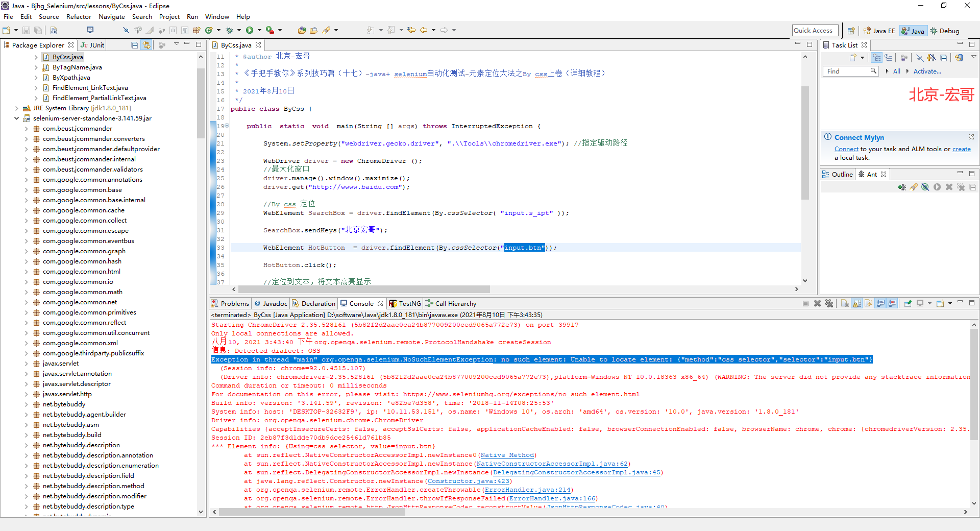The image size is (980, 531).
Task: Click the Save All toolbar icon
Action: coord(38,31)
